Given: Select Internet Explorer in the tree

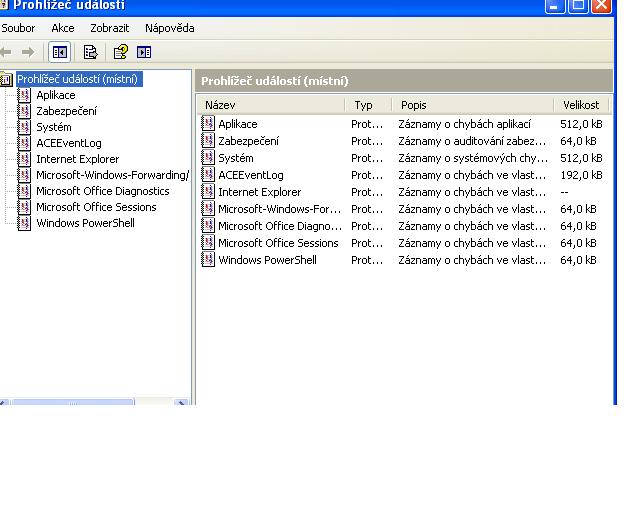Looking at the screenshot, I should (78, 159).
